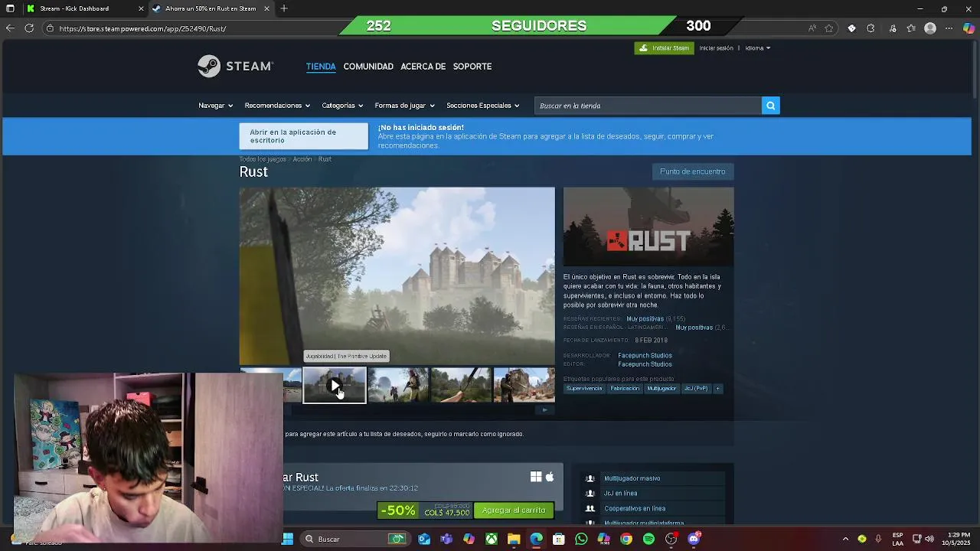Expand the Secciones Especiales dropdown
The height and width of the screenshot is (551, 980).
click(482, 106)
